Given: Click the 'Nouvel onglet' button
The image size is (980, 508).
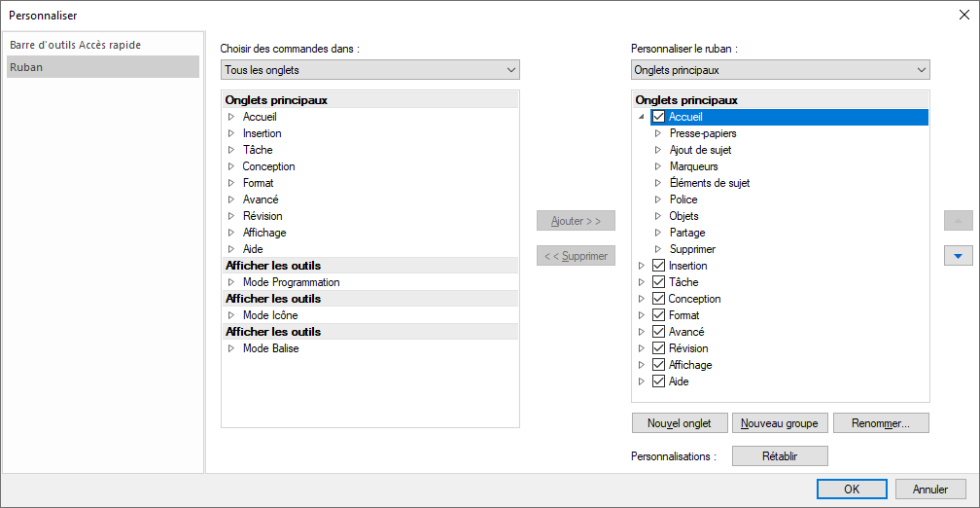Looking at the screenshot, I should 679,423.
